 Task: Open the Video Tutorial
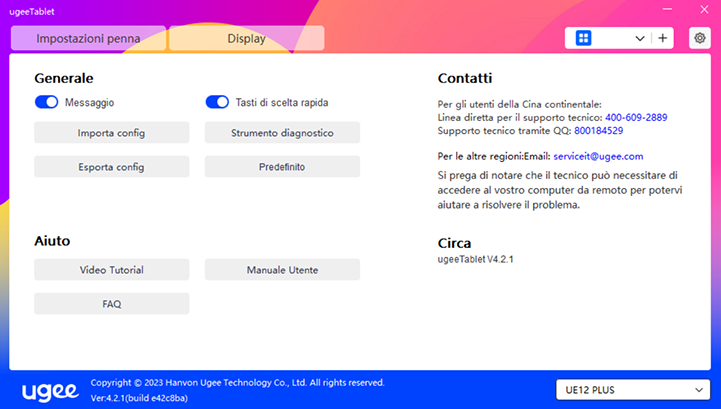click(111, 270)
